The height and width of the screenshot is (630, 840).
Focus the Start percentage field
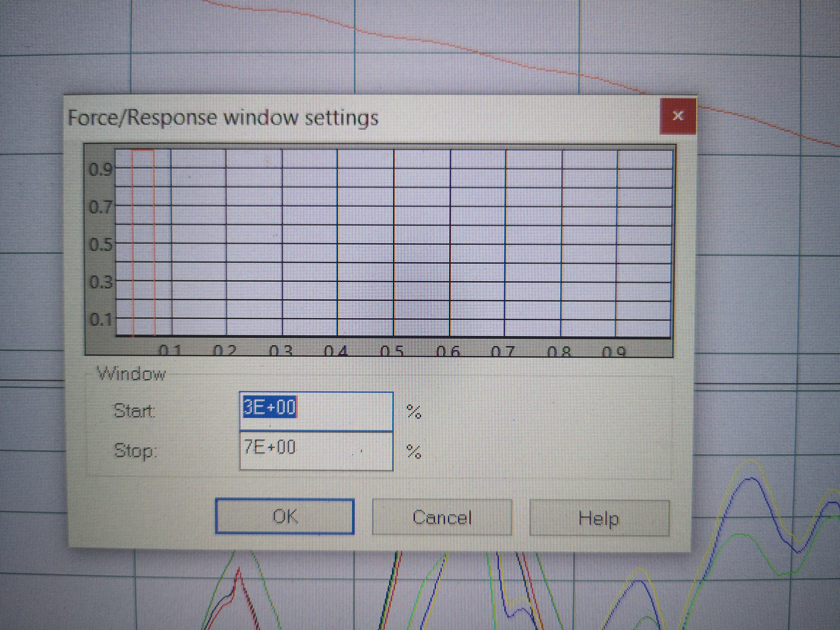coord(316,411)
